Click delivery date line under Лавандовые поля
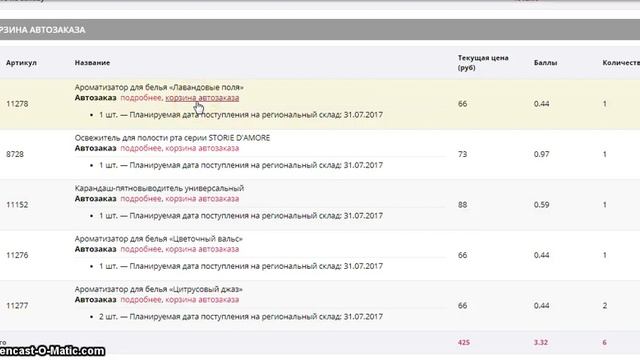This screenshot has width=640, height=360. (x=241, y=115)
